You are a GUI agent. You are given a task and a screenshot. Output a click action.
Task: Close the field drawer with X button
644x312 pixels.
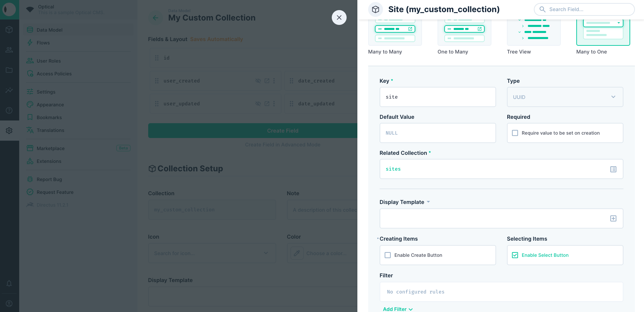[339, 18]
